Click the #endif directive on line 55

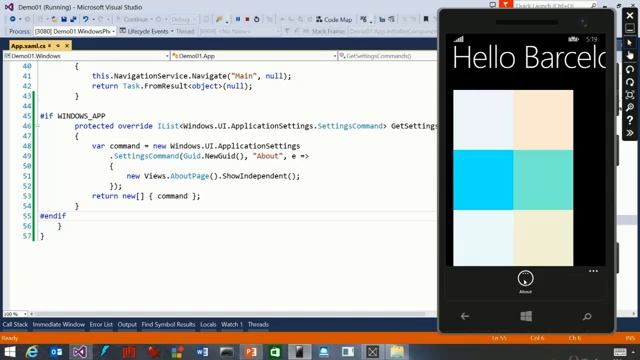[x=53, y=216]
